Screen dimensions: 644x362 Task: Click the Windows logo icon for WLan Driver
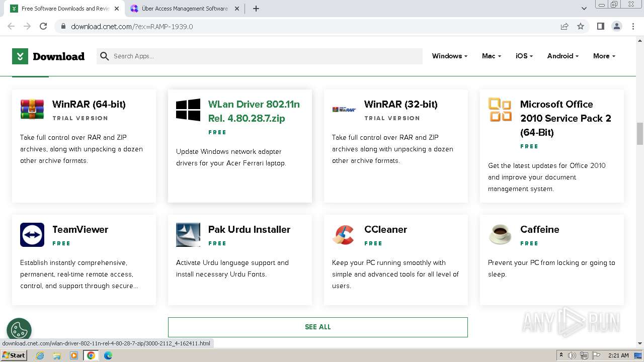pyautogui.click(x=188, y=110)
